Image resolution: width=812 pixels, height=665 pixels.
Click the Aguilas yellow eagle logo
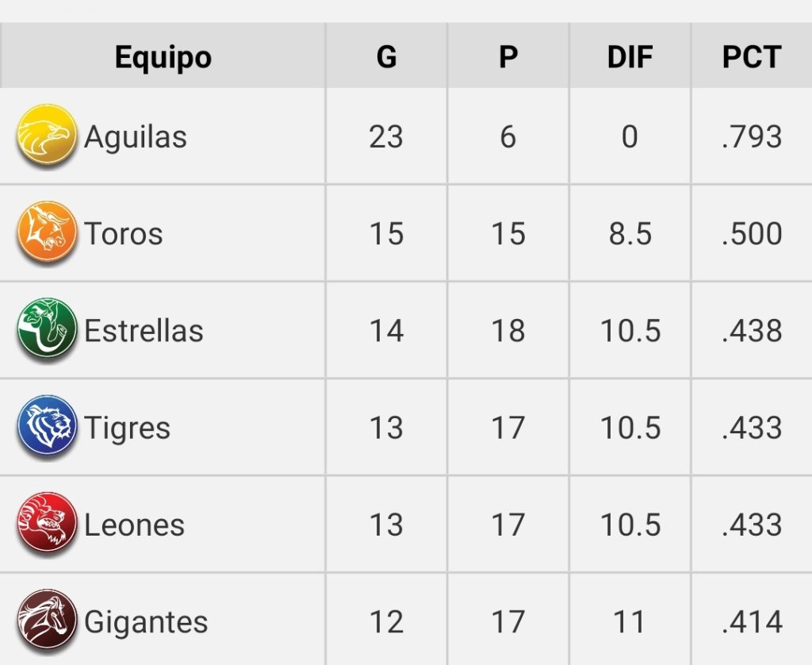[x=47, y=136]
